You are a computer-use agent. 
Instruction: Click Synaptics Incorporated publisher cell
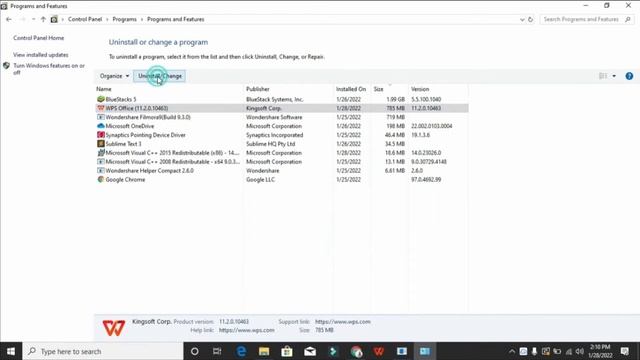click(x=275, y=135)
